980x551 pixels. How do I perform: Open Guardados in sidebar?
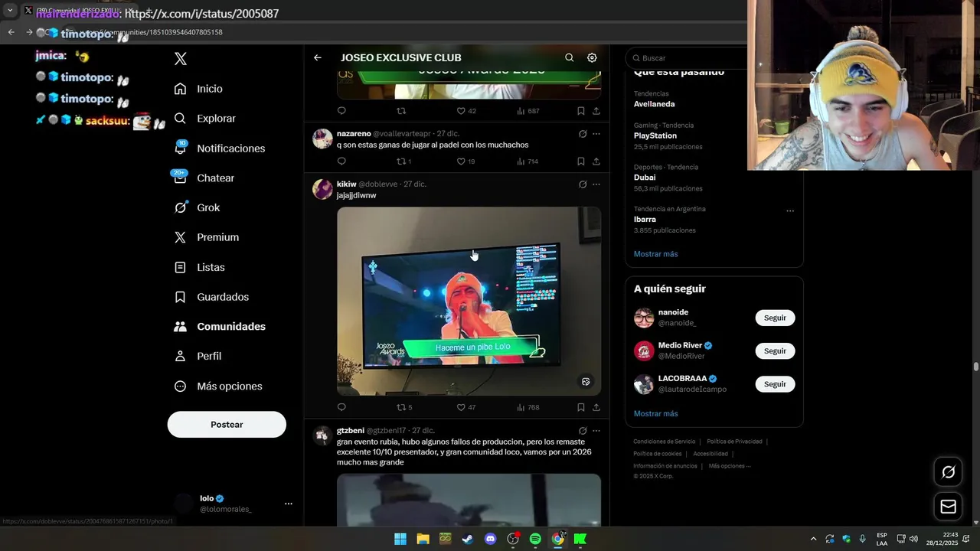[211, 297]
